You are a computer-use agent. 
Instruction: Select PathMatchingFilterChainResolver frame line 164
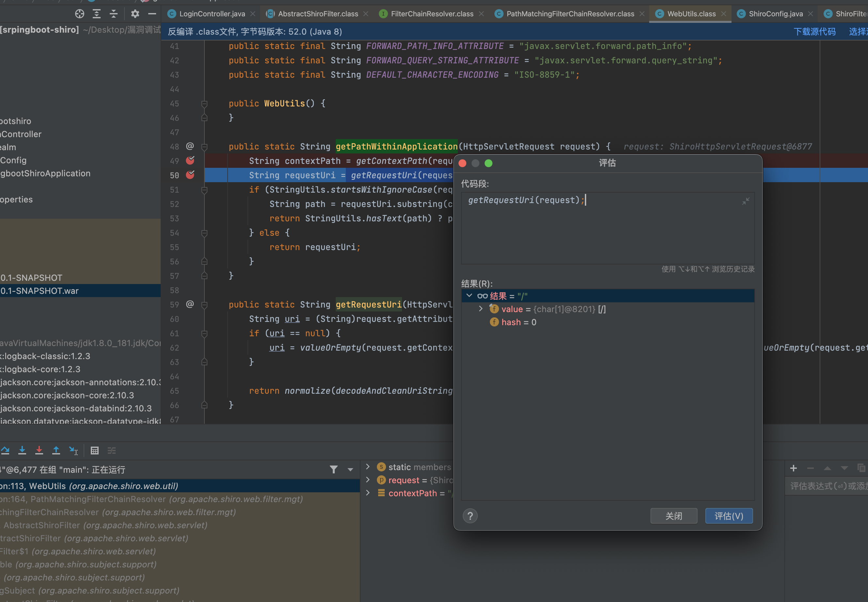pos(180,499)
